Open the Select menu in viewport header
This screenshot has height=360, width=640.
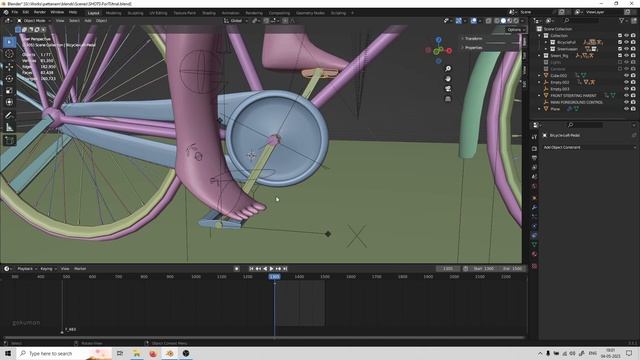coord(74,20)
